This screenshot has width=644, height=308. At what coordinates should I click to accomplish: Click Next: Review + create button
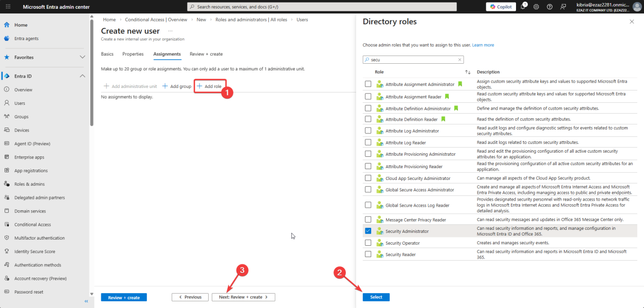pyautogui.click(x=243, y=297)
